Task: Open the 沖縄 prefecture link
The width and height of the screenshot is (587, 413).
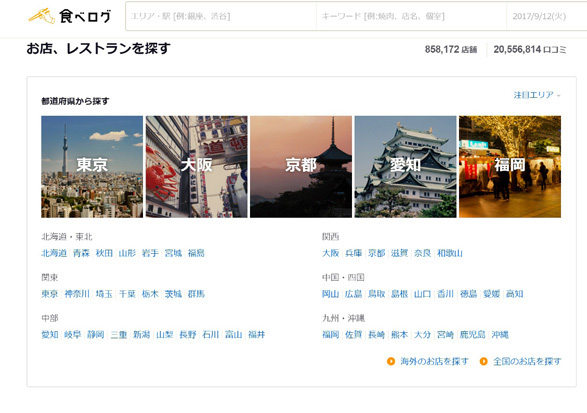Action: click(x=500, y=334)
